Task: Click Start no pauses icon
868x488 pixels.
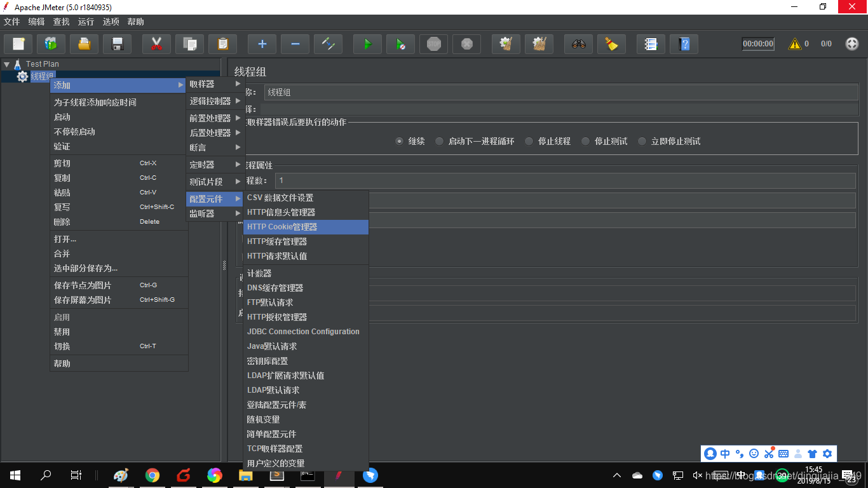Action: point(400,44)
